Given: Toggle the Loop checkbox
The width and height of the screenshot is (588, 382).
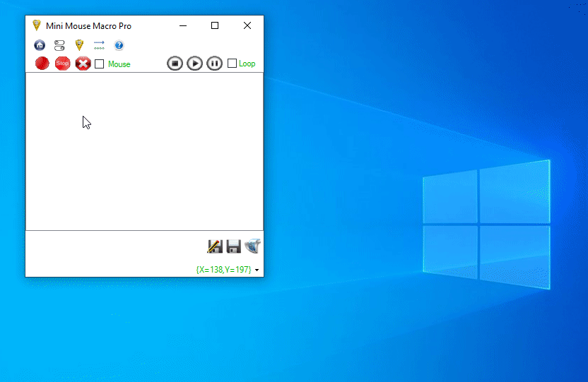Looking at the screenshot, I should coord(232,64).
